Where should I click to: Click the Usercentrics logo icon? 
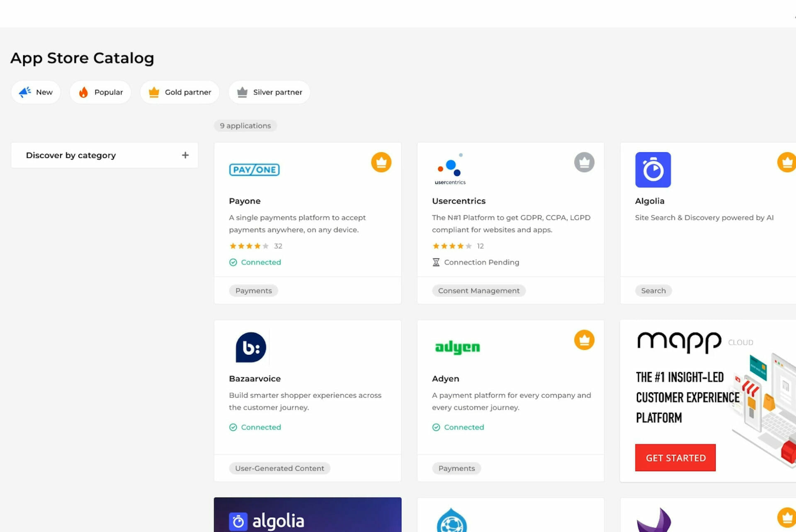450,169
